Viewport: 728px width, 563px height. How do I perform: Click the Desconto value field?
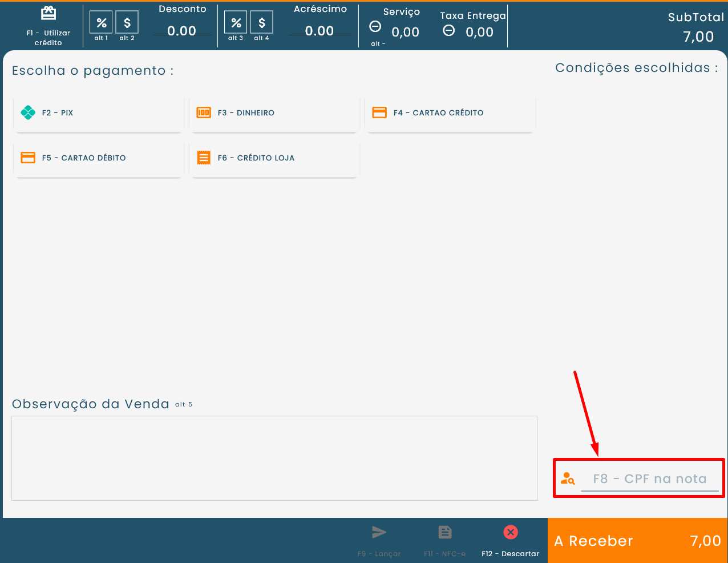[182, 31]
